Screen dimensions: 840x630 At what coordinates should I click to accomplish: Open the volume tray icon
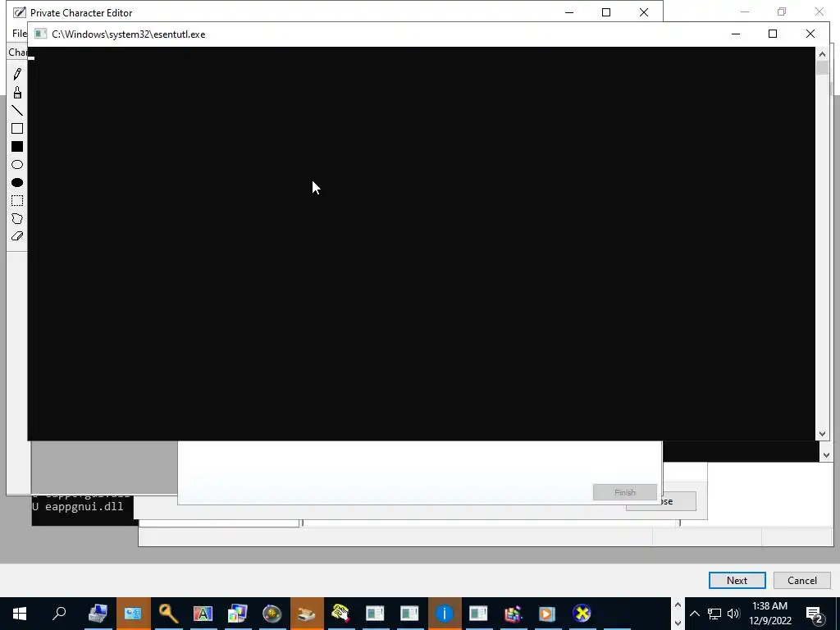[x=733, y=614]
